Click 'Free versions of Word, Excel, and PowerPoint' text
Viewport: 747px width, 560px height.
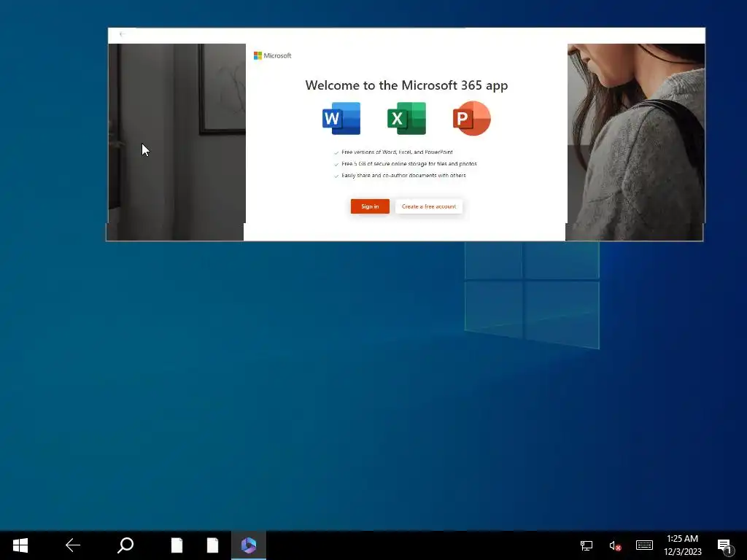(397, 152)
